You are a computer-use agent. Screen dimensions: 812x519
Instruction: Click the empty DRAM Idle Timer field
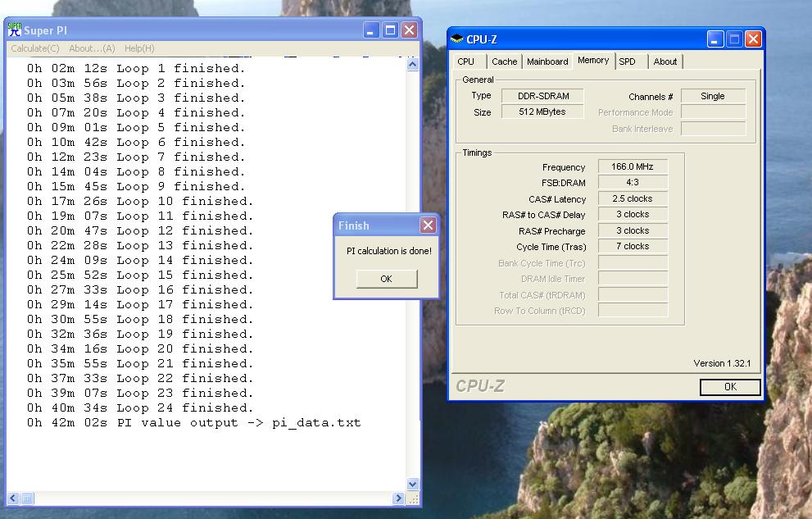pos(633,279)
